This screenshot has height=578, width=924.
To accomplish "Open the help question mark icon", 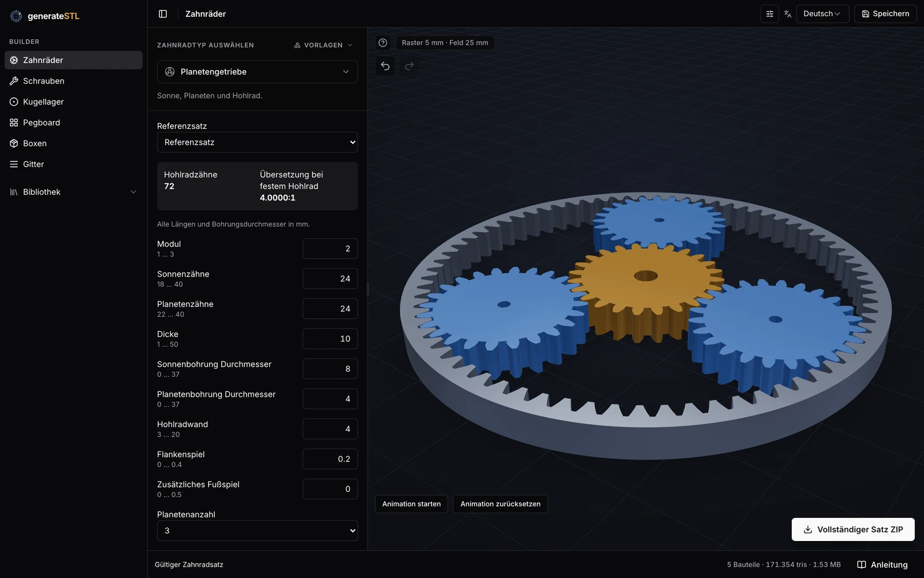I will [383, 43].
